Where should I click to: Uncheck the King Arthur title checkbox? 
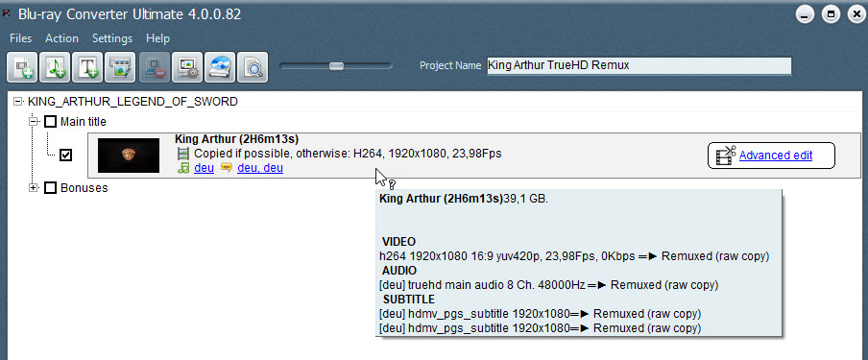click(x=66, y=156)
